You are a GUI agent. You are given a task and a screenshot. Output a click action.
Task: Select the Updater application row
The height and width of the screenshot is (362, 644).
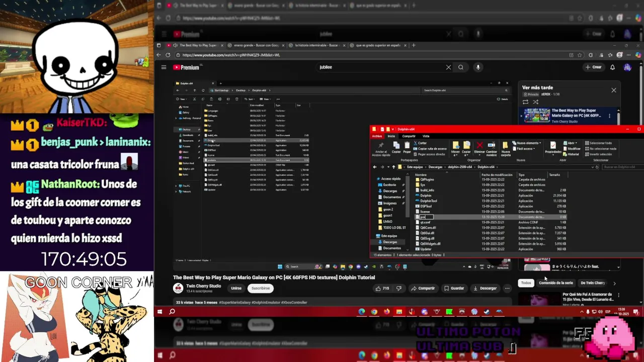coord(491,249)
